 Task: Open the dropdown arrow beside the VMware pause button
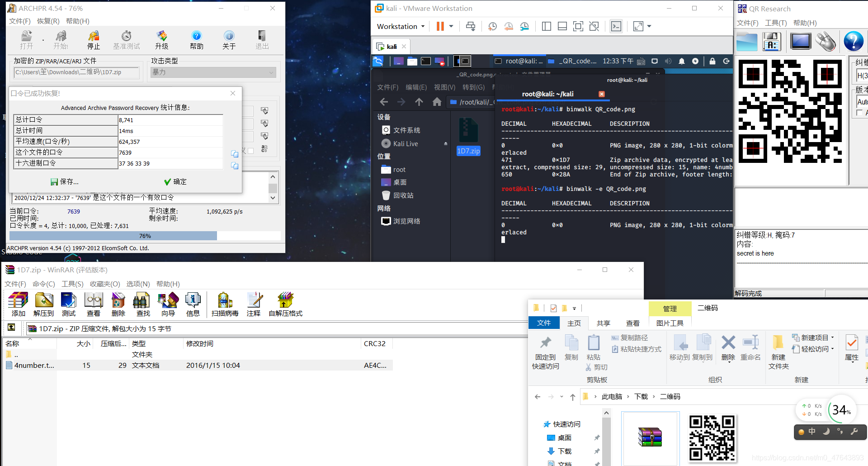point(451,26)
